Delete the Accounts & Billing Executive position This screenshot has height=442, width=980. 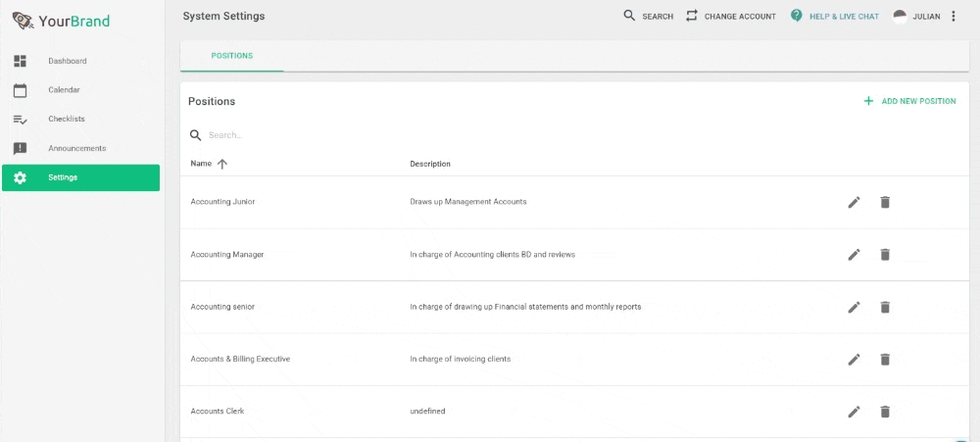click(x=885, y=360)
